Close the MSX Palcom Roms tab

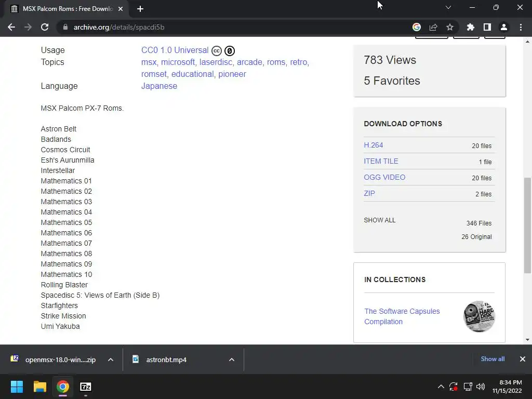(121, 9)
